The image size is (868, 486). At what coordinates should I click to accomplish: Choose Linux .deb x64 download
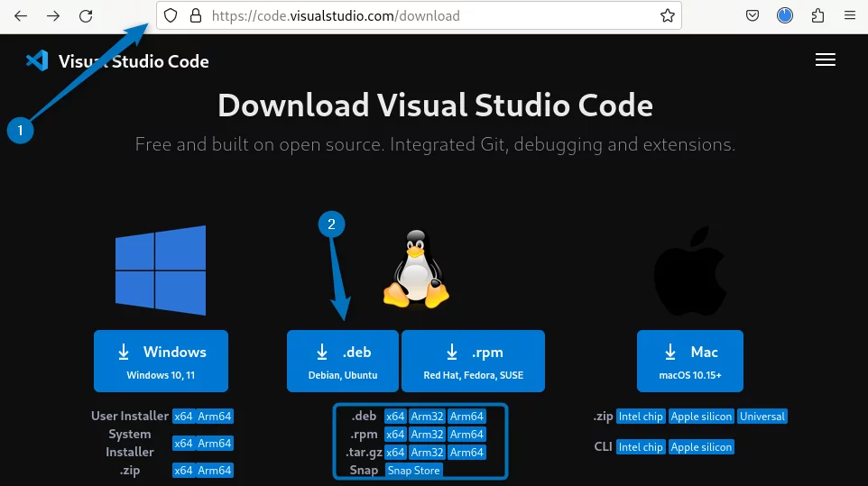pos(395,417)
